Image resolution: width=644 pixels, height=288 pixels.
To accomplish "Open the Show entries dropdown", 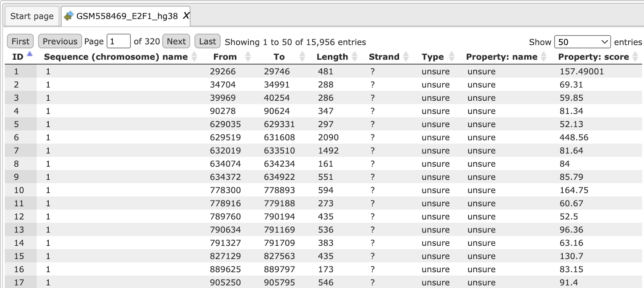I will (x=582, y=42).
